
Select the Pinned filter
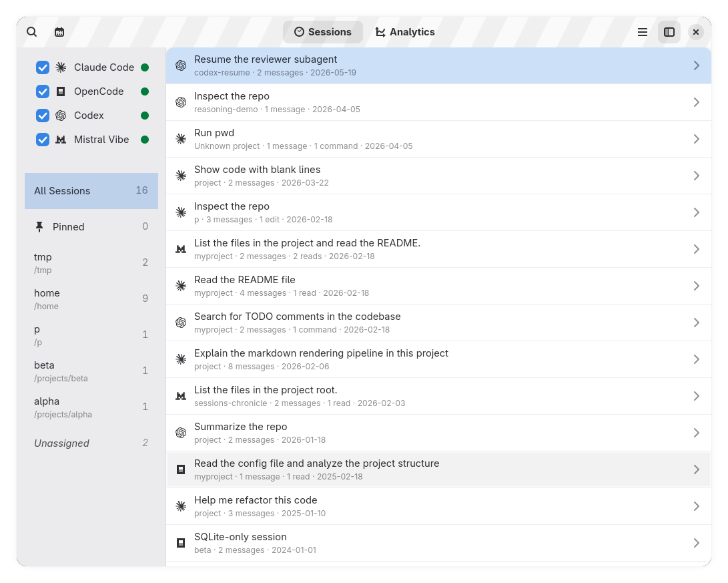point(91,226)
